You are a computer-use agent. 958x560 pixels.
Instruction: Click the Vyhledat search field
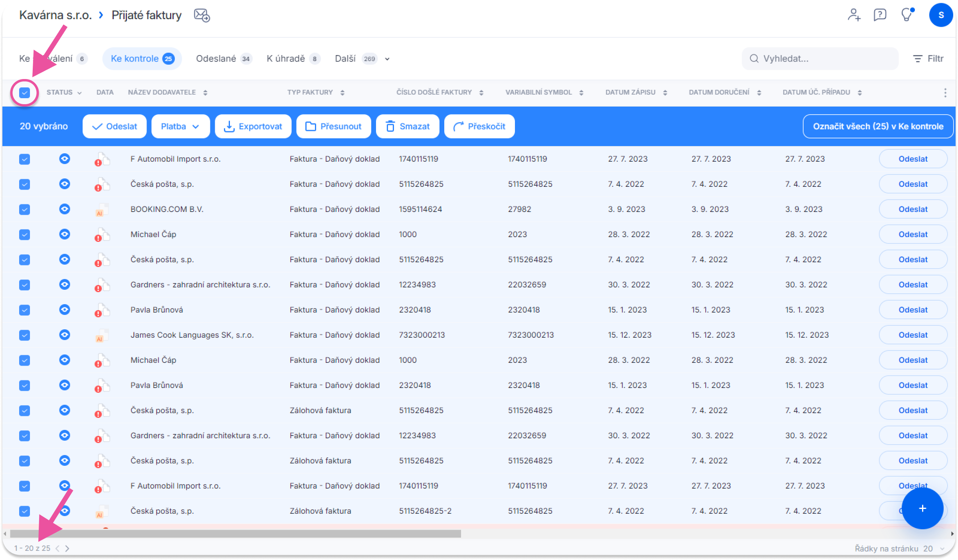click(820, 59)
